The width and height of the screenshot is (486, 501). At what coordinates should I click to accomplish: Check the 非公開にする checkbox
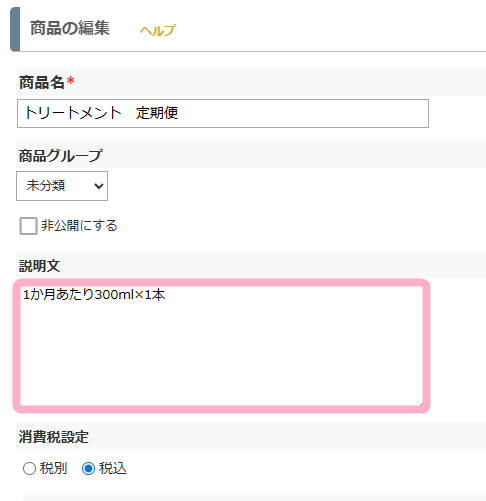(28, 226)
